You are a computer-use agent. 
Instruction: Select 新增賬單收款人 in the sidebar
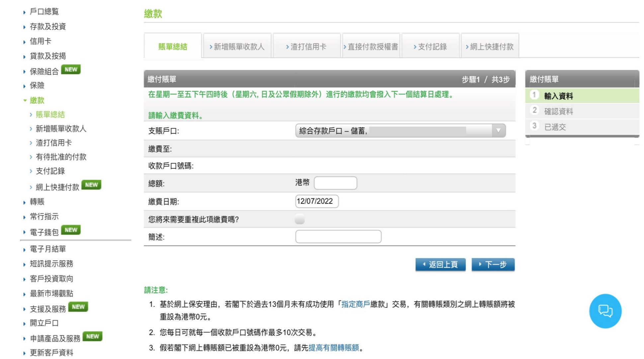60,129
